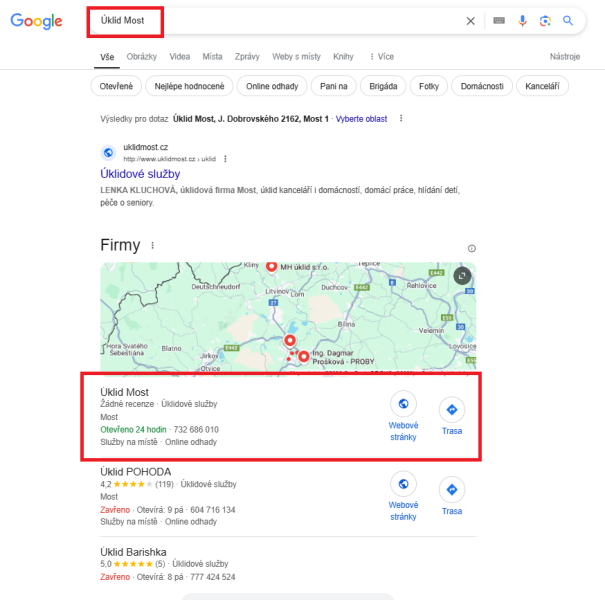Toggle the Otevřené filter chip
This screenshot has width=605, height=600.
[116, 86]
